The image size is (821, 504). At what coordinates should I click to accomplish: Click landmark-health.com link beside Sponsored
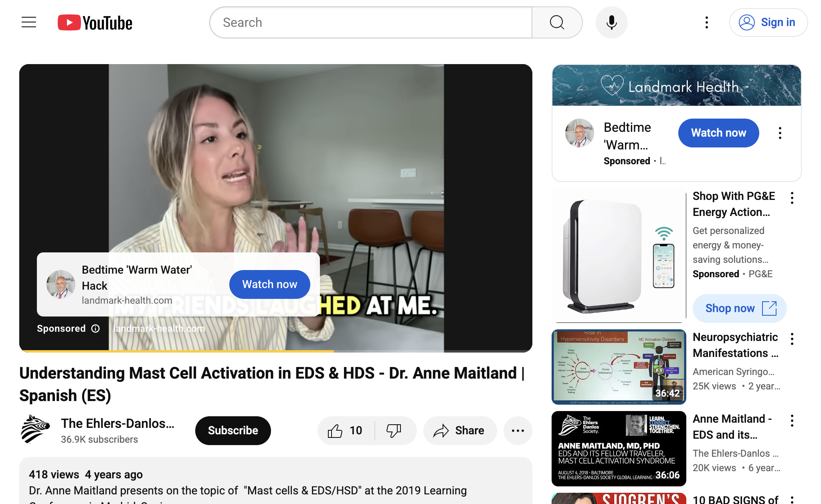point(159,329)
